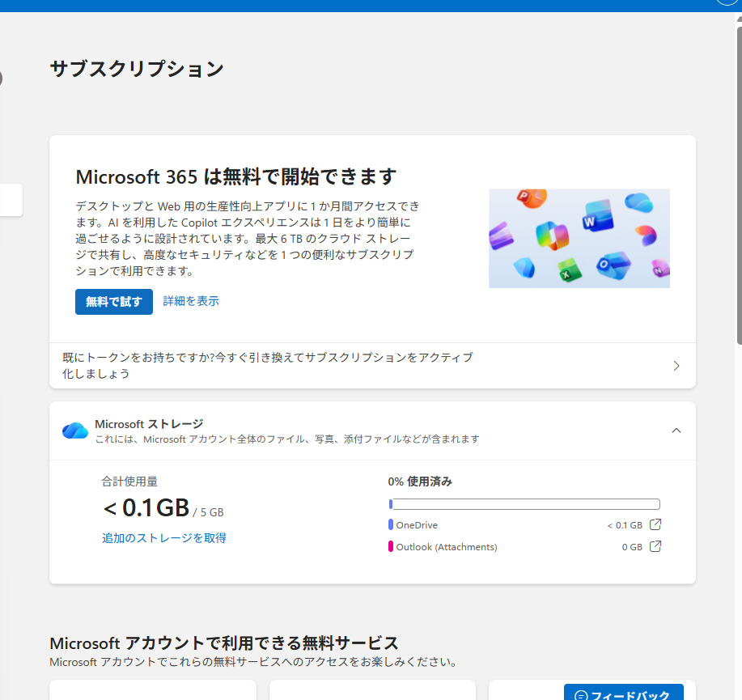This screenshot has height=700, width=742.
Task: Click the Microsoft 365 apps promo image
Action: (x=579, y=239)
